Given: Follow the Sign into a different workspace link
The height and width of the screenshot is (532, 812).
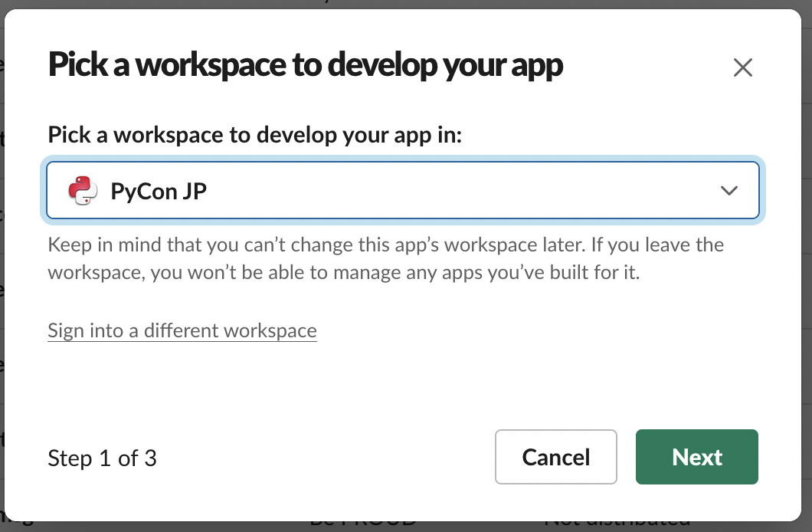Looking at the screenshot, I should coord(182,330).
